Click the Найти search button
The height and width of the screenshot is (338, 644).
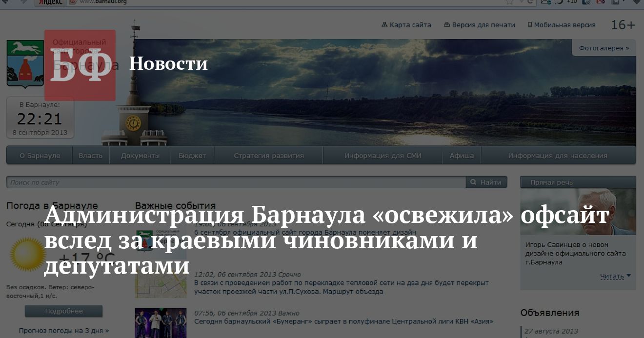(486, 182)
